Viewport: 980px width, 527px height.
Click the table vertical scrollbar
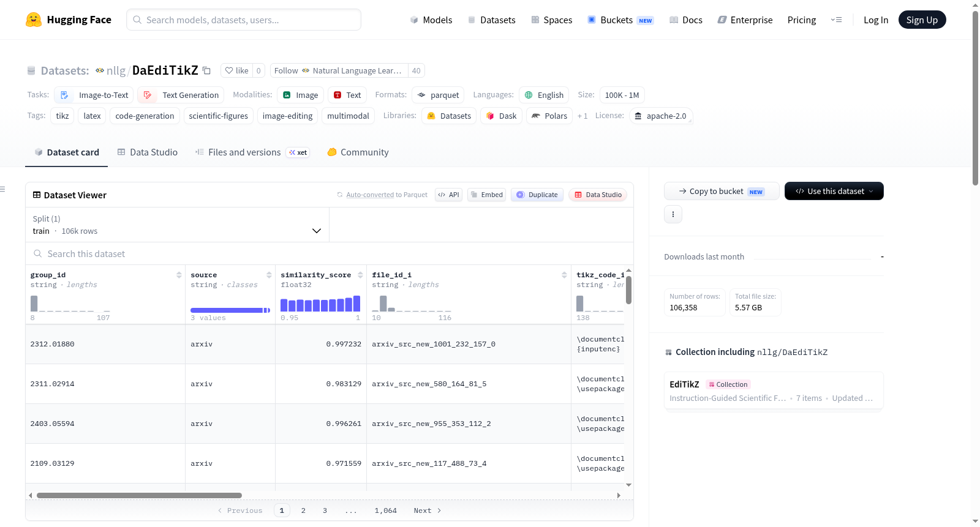tap(628, 290)
